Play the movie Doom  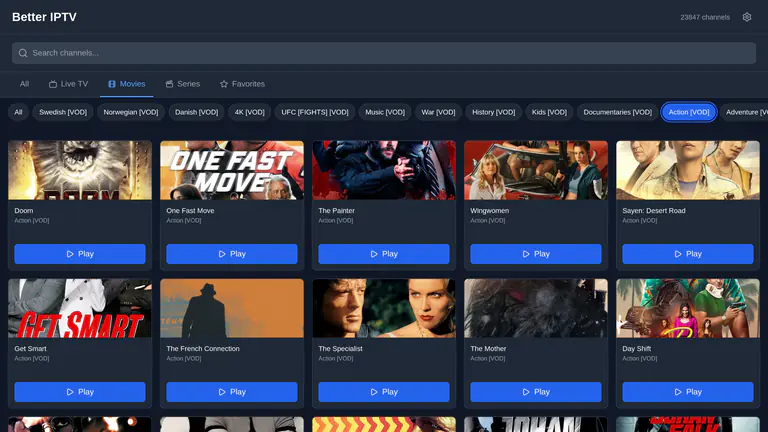point(80,254)
